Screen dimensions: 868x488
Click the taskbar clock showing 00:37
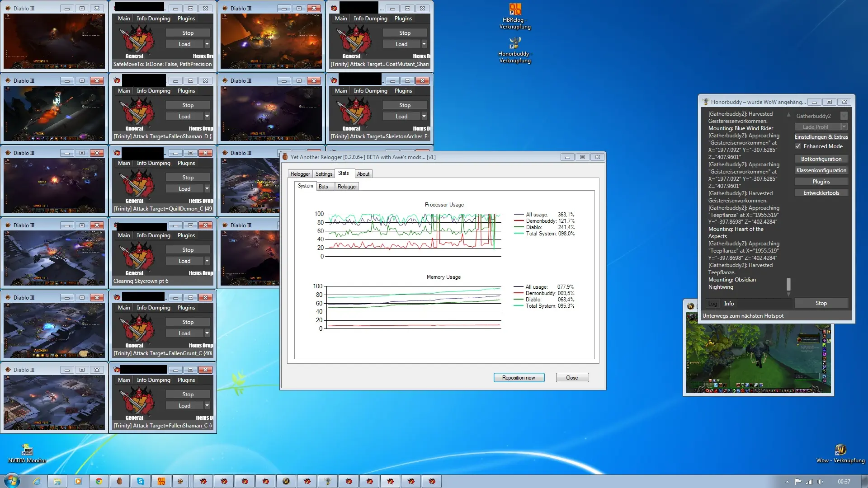click(x=844, y=482)
